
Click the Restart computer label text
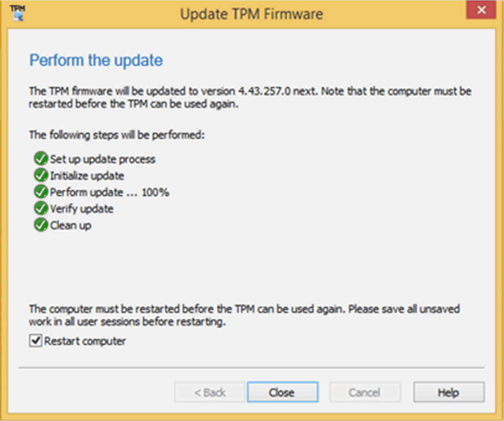[x=85, y=341]
